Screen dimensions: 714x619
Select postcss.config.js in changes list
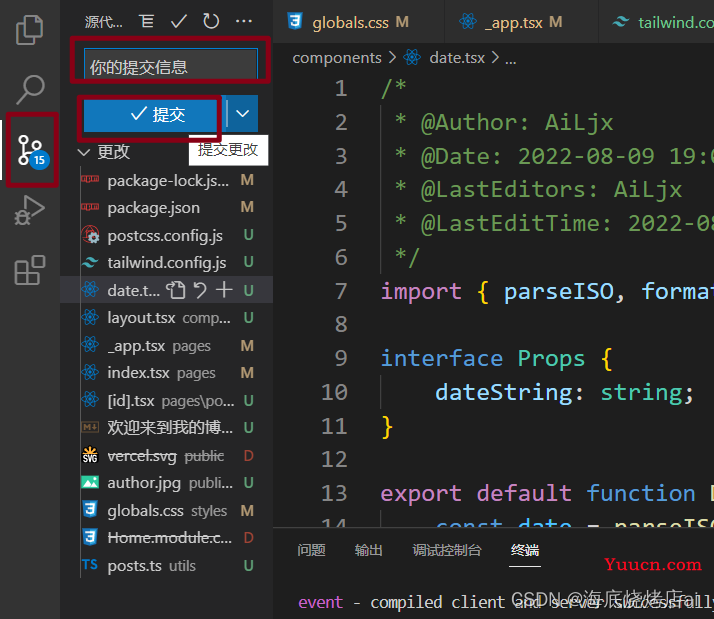pos(167,235)
